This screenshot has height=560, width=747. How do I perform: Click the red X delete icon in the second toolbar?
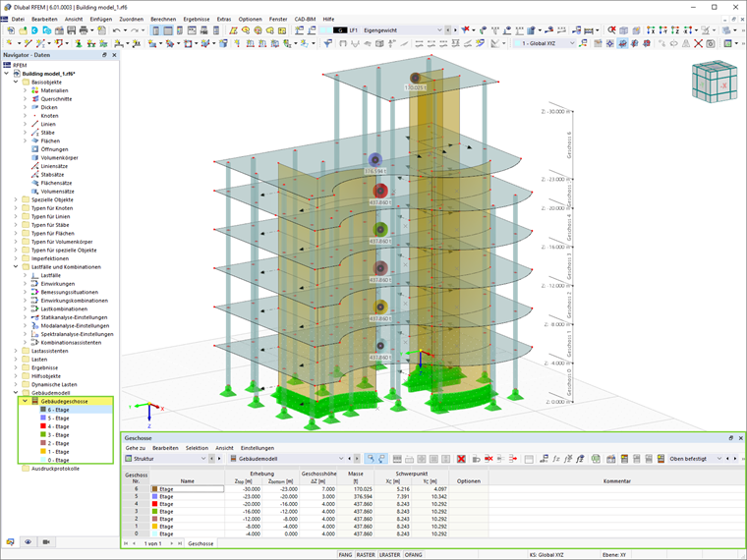tap(698, 43)
